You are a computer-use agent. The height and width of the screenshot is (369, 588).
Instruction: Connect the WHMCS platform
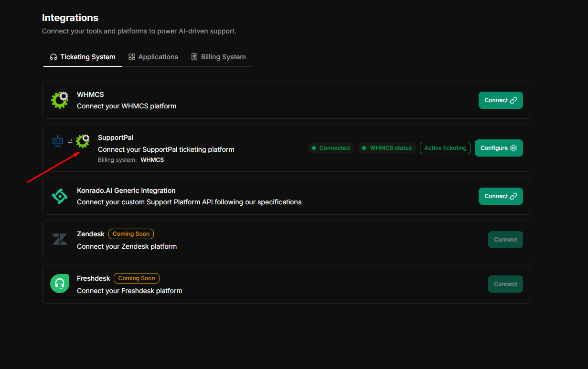point(501,100)
